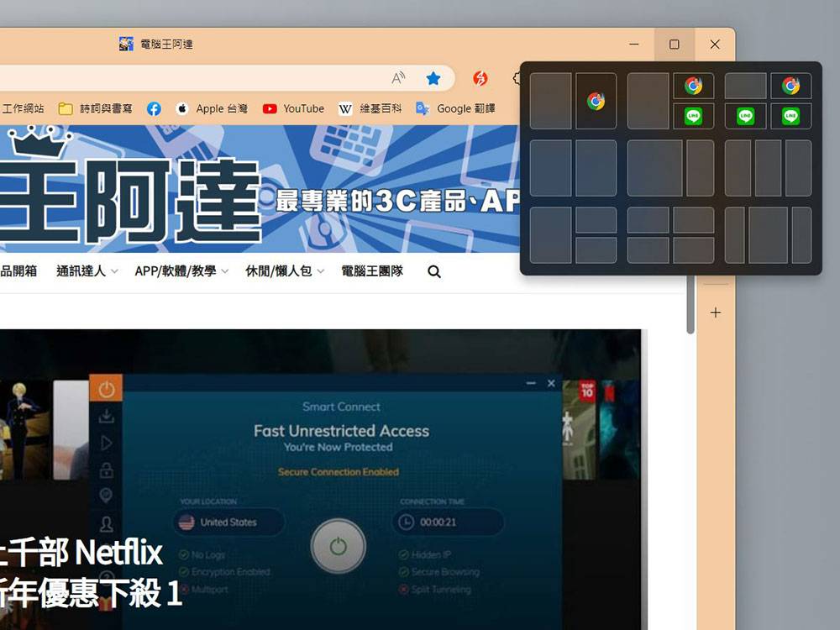Click the maximize button showing snap layouts
Viewport: 840px width, 630px height.
[675, 45]
